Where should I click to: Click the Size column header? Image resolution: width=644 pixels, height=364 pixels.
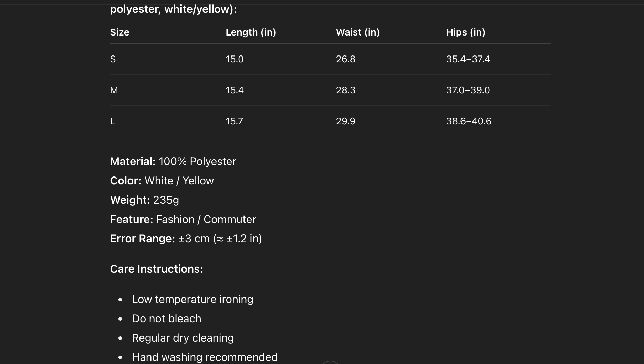120,32
